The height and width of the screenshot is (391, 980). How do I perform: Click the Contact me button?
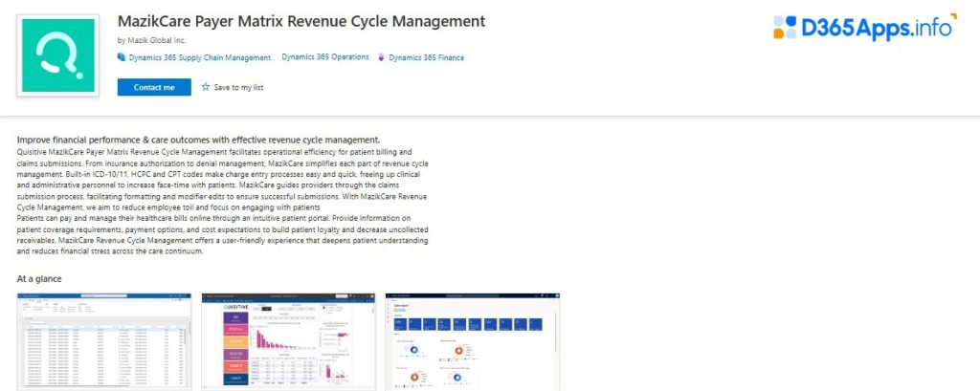[154, 87]
